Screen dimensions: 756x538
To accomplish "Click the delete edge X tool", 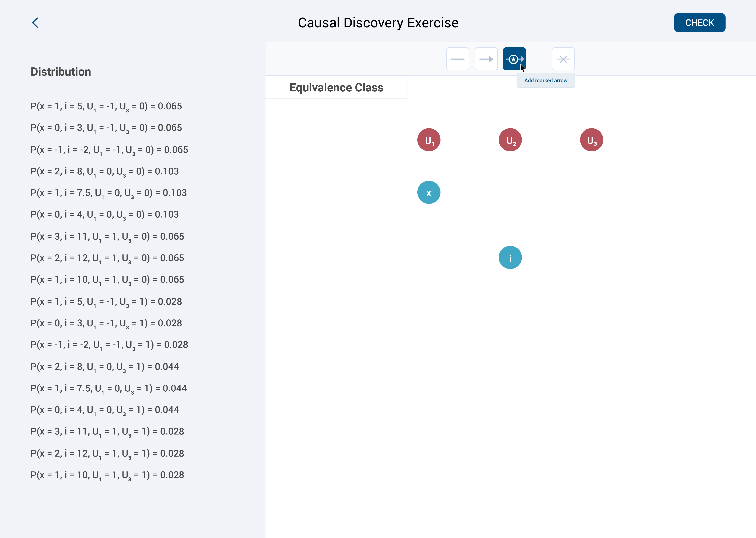I will 563,59.
